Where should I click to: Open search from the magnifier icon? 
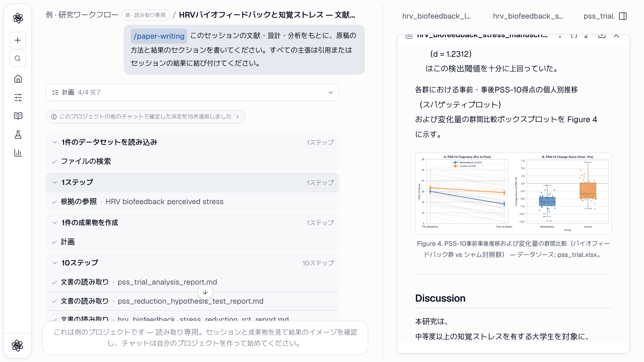pyautogui.click(x=18, y=58)
